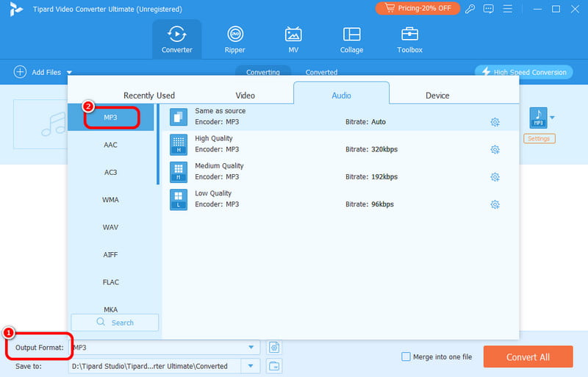Screen dimensions: 588x377
Task: Click the register key icon
Action: click(470, 9)
